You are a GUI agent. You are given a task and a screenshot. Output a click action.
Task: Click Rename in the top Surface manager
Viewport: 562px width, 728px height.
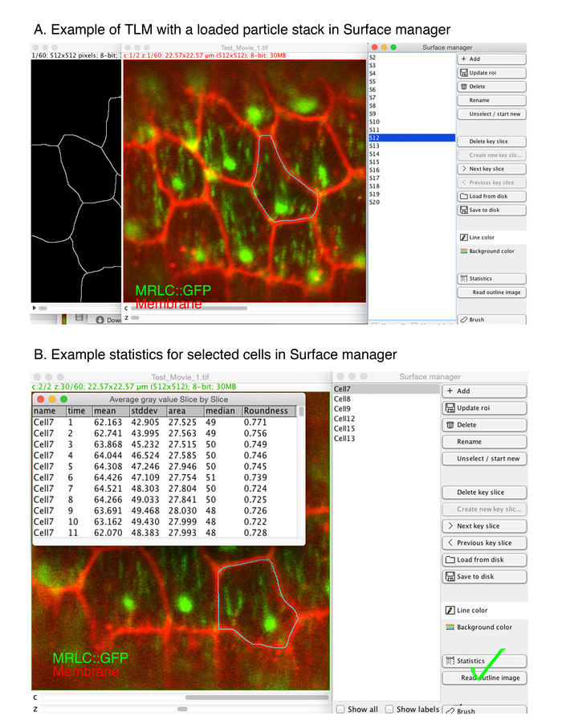point(491,100)
